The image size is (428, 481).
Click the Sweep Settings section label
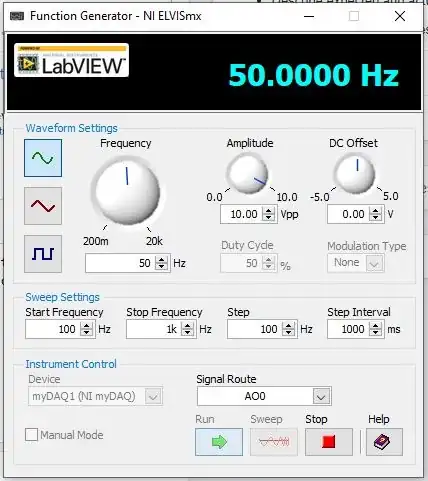[x=62, y=297]
